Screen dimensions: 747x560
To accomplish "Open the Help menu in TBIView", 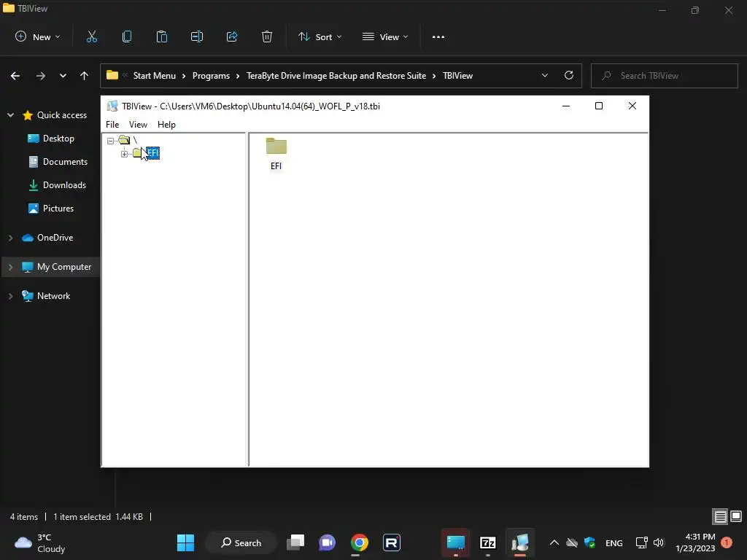I will 167,124.
